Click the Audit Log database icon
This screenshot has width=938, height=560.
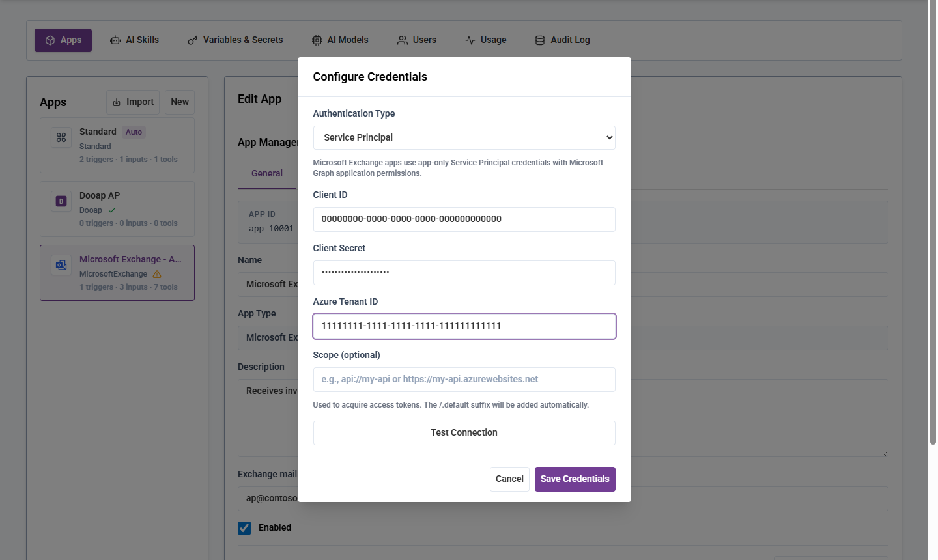tap(540, 40)
